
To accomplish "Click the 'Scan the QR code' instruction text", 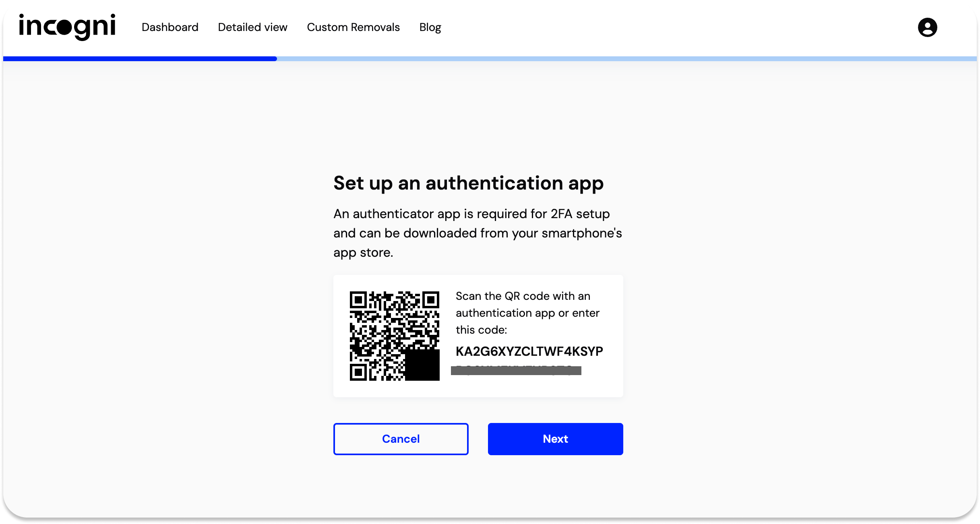I will click(527, 313).
